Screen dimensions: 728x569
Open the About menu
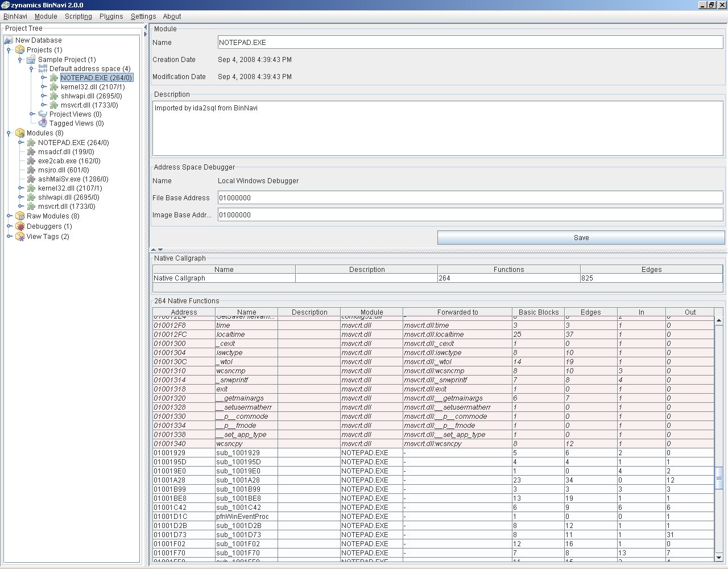coord(172,17)
